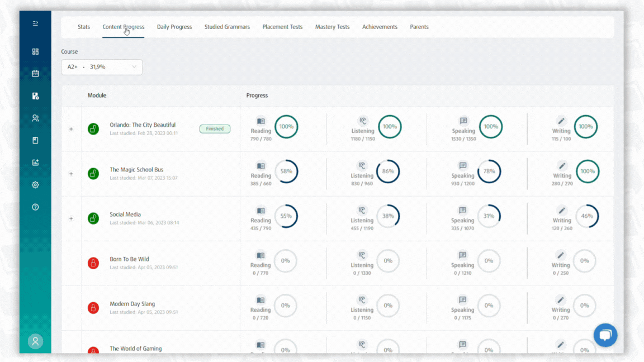The height and width of the screenshot is (362, 644).
Task: Click the red lock icon for Modern Day Slang
Action: (93, 308)
